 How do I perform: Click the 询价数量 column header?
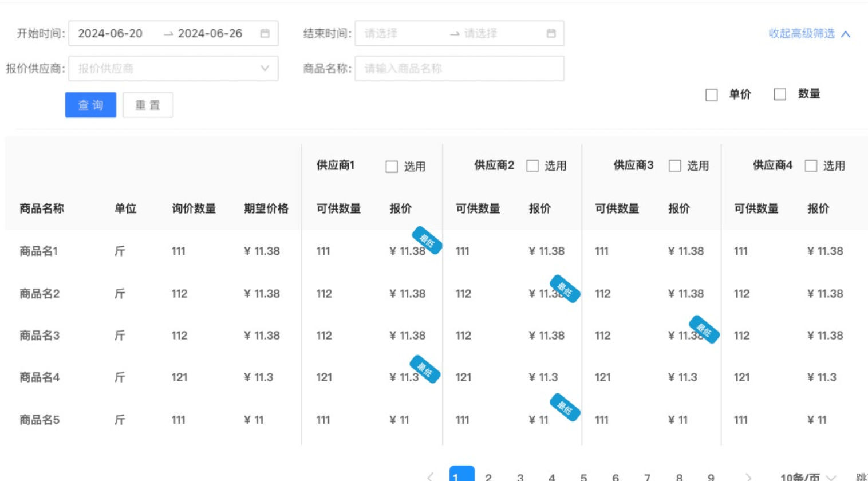194,208
